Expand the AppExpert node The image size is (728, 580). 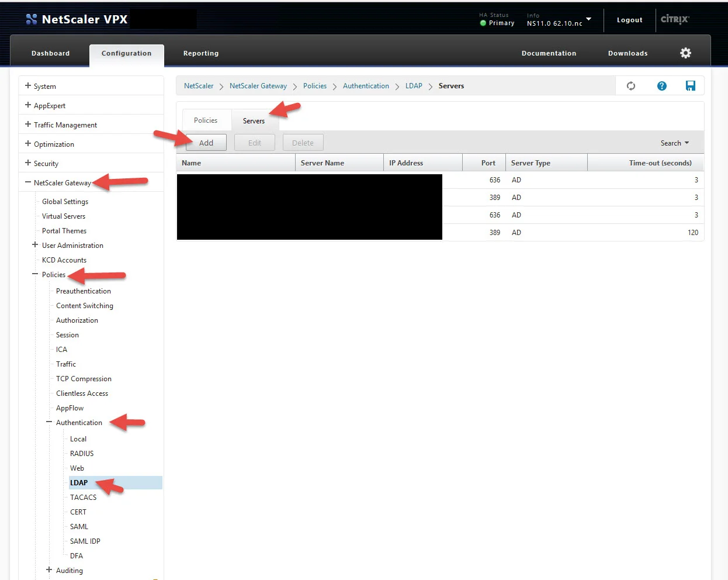(27, 105)
